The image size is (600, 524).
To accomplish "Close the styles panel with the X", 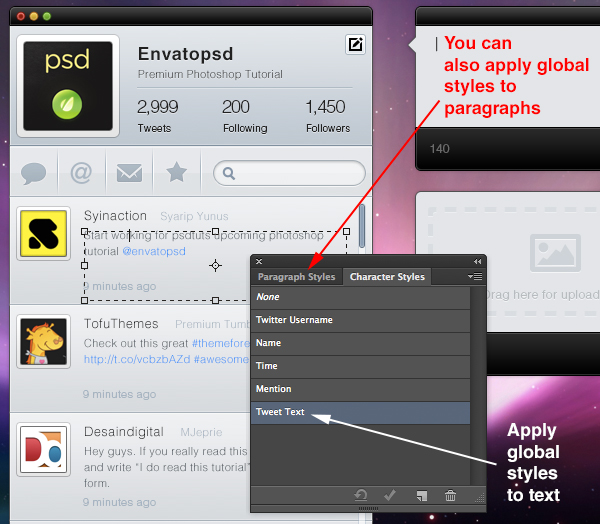I will pos(259,261).
